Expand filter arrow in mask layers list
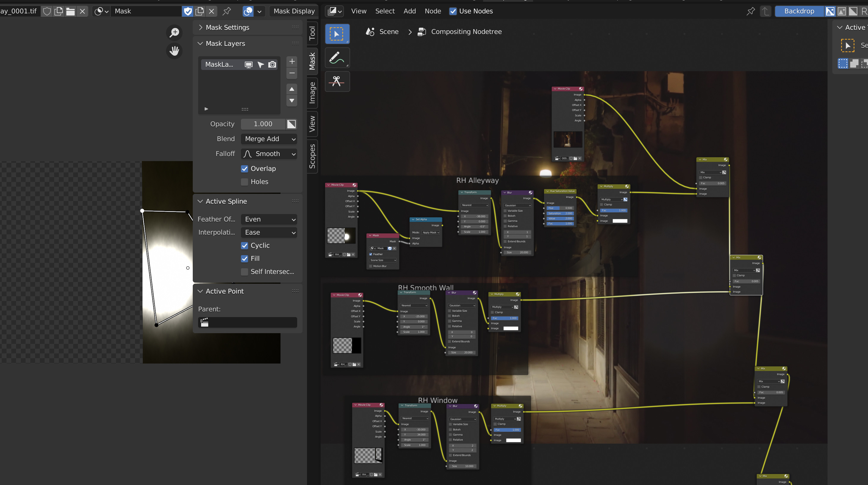 (x=206, y=109)
